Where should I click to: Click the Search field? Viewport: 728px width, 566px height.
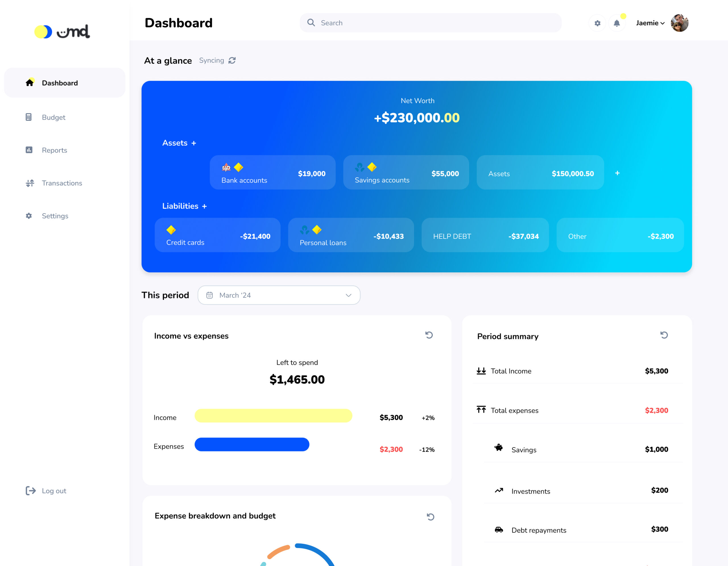[x=430, y=23]
